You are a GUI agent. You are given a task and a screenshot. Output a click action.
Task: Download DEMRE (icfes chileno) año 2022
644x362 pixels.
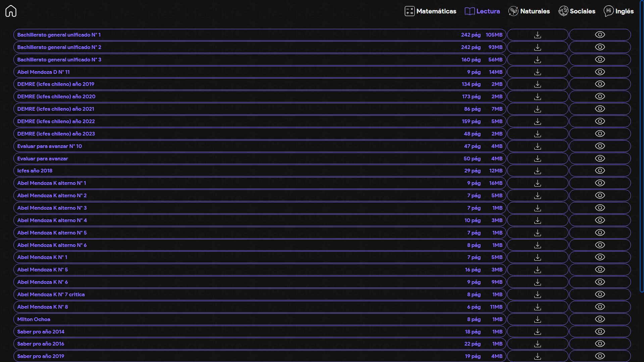(x=538, y=121)
